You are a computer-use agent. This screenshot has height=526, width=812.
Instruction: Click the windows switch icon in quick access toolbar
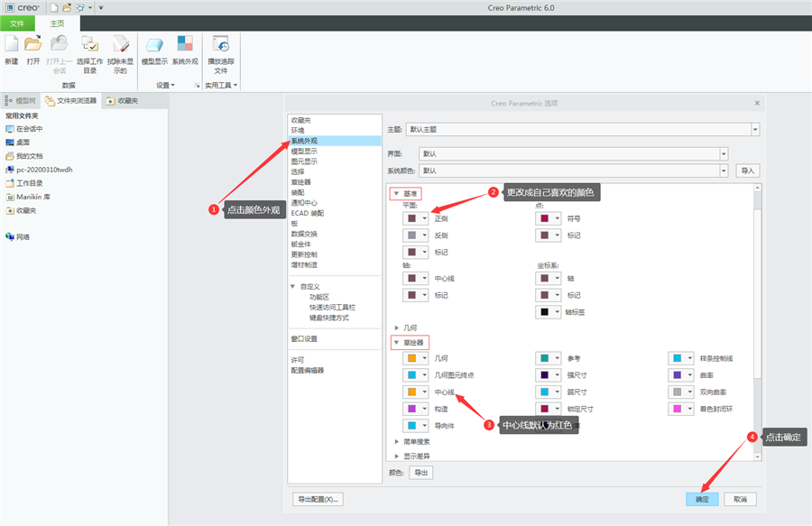tap(80, 8)
